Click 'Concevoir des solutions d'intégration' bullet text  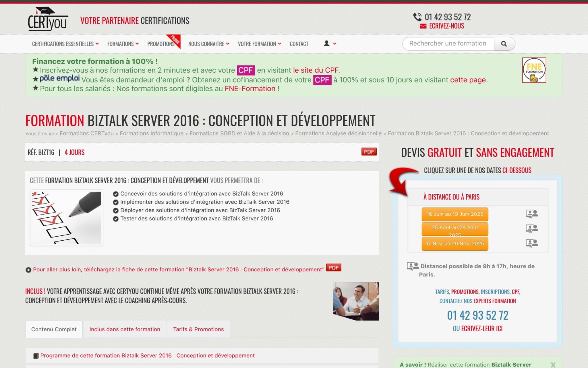(202, 194)
